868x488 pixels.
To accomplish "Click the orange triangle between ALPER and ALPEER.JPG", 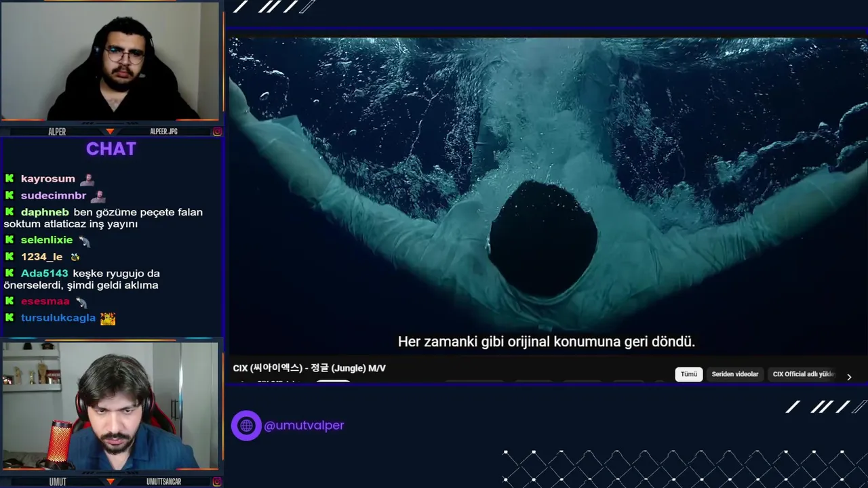I will pyautogui.click(x=110, y=131).
